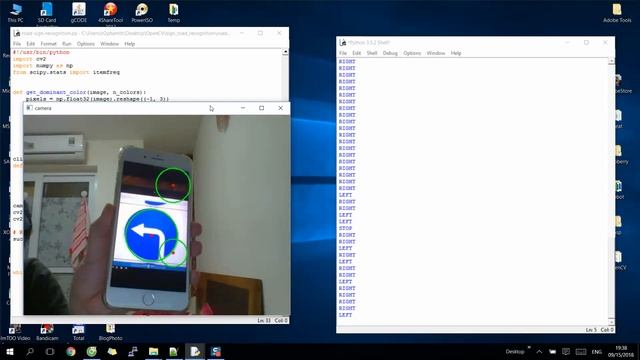Open Options menu in the code editor
Viewport: 640px width, 360px height.
86,44
